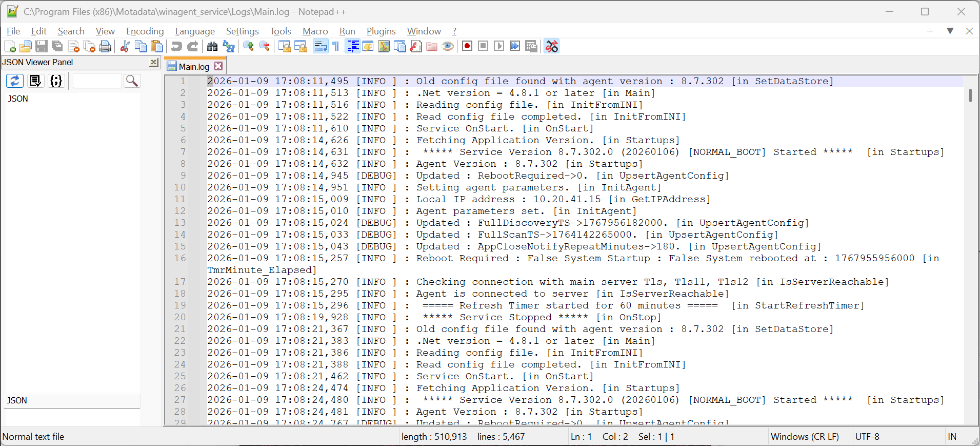Toggle Show All Characters pilcrow icon
This screenshot has width=980, height=446.
(336, 47)
